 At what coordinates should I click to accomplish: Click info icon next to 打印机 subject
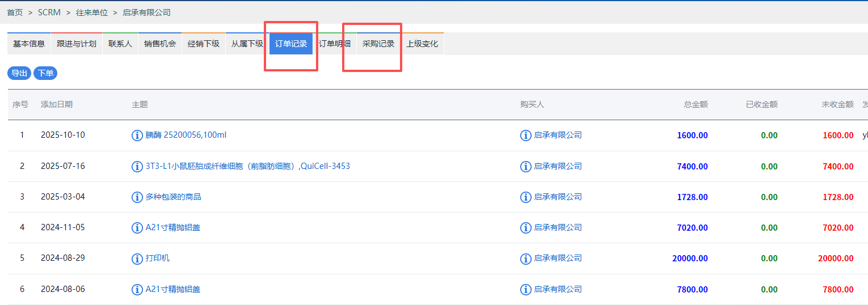tap(137, 259)
